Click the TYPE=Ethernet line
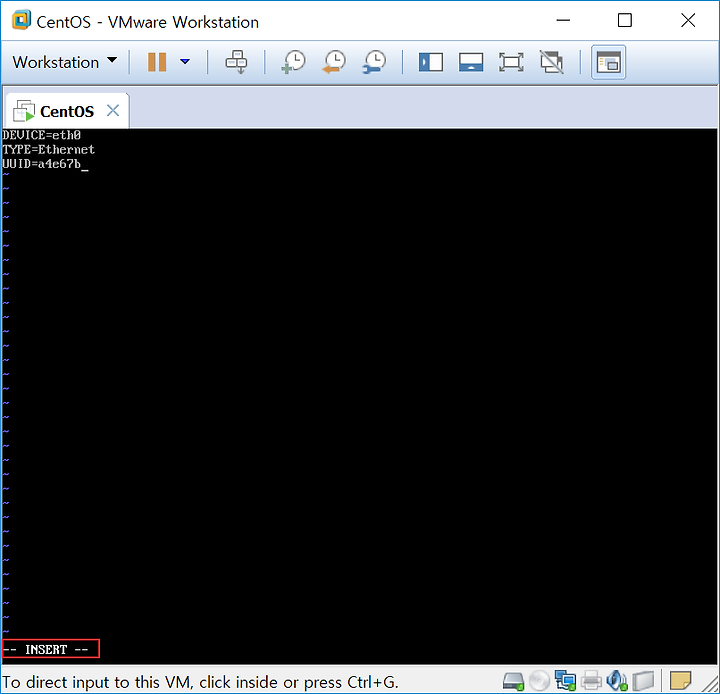 click(49, 149)
